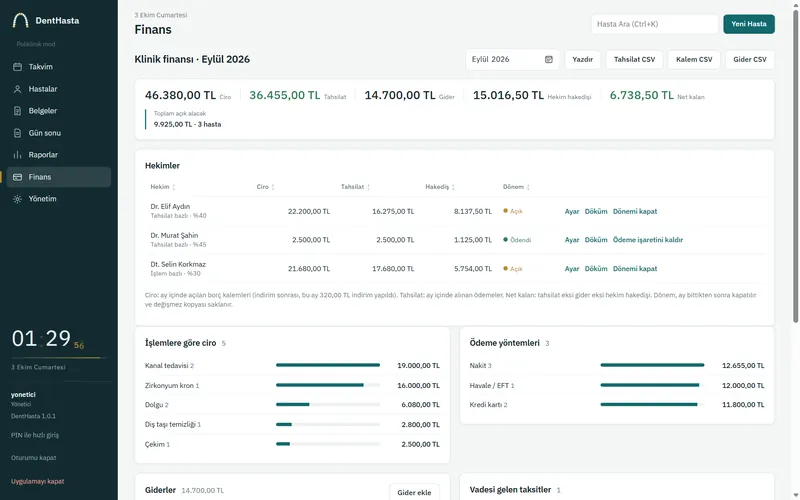Click the Raporlar bar chart icon
This screenshot has width=800, height=500.
pyautogui.click(x=17, y=155)
